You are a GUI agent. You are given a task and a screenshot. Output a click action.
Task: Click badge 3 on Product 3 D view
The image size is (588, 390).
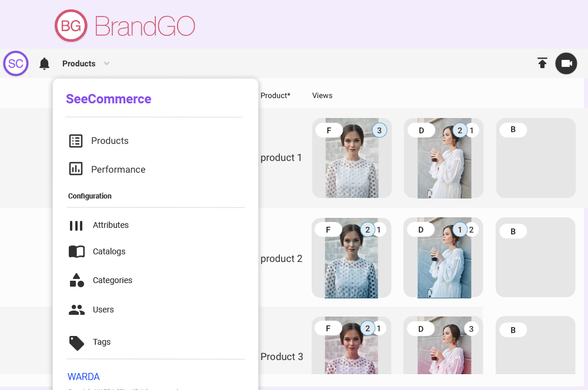472,329
